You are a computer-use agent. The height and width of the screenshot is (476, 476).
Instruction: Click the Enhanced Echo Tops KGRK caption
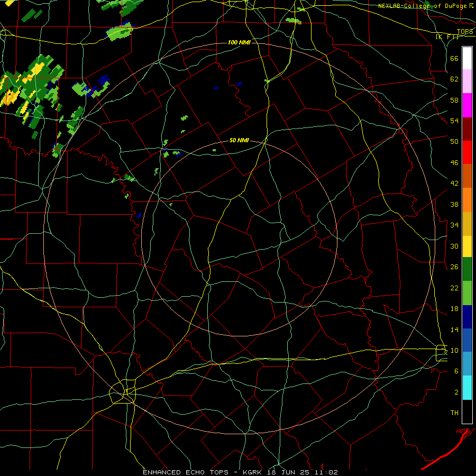pyautogui.click(x=240, y=472)
